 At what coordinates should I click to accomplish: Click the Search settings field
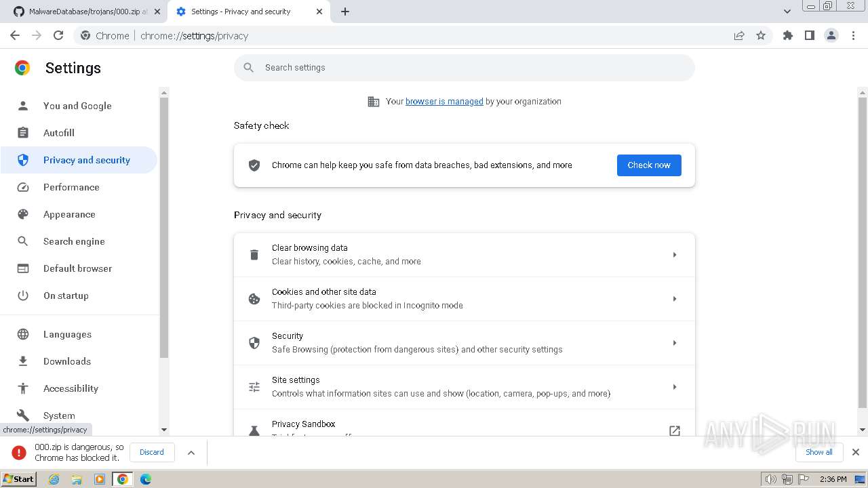tap(465, 67)
